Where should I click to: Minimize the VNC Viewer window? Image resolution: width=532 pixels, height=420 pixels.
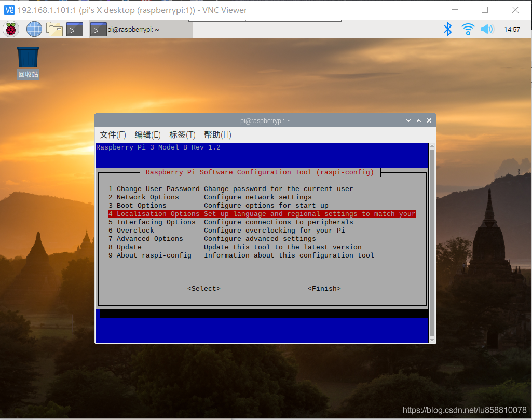click(455, 10)
